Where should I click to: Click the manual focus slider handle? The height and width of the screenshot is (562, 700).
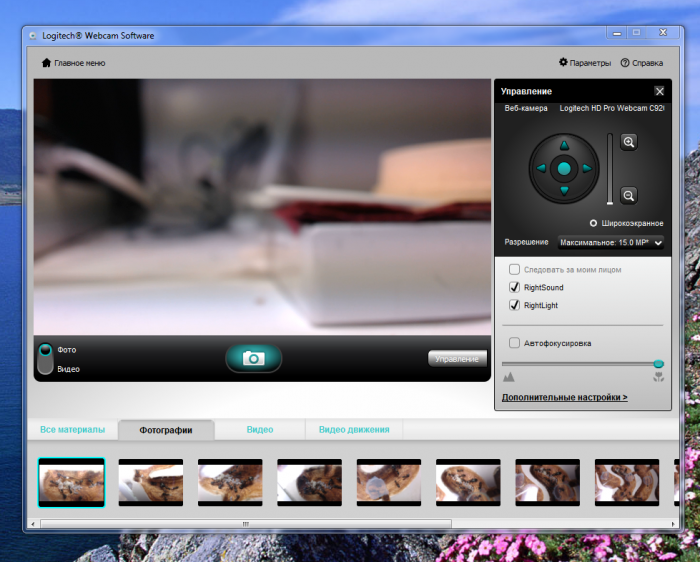pos(658,364)
